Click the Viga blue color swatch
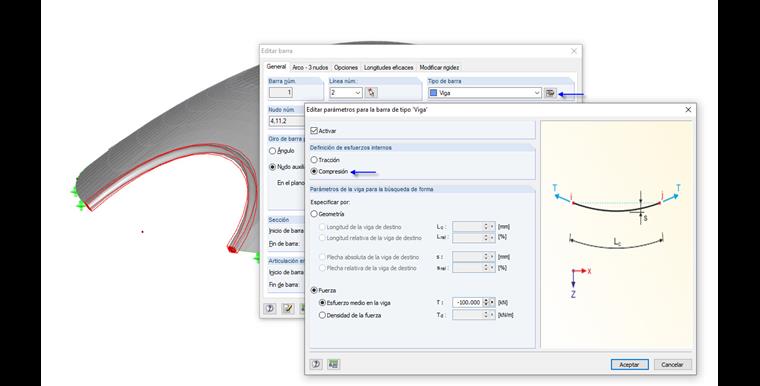Image resolution: width=760 pixels, height=386 pixels. click(x=433, y=93)
